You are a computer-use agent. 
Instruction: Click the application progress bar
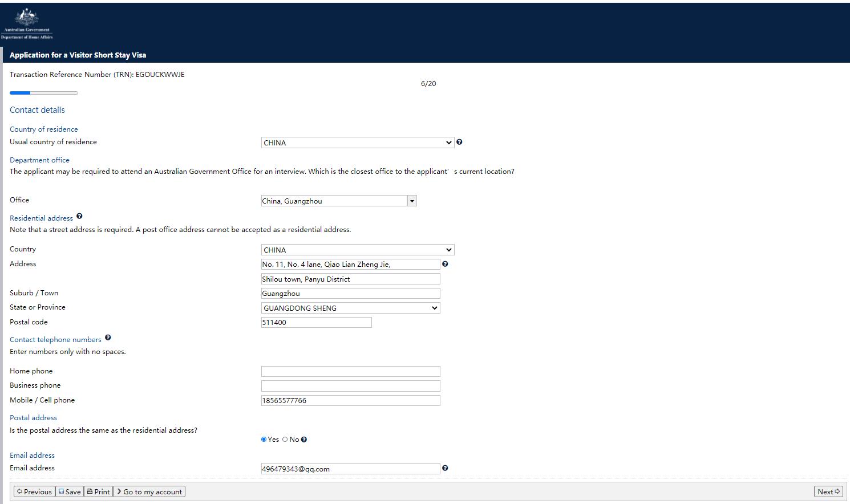click(44, 92)
